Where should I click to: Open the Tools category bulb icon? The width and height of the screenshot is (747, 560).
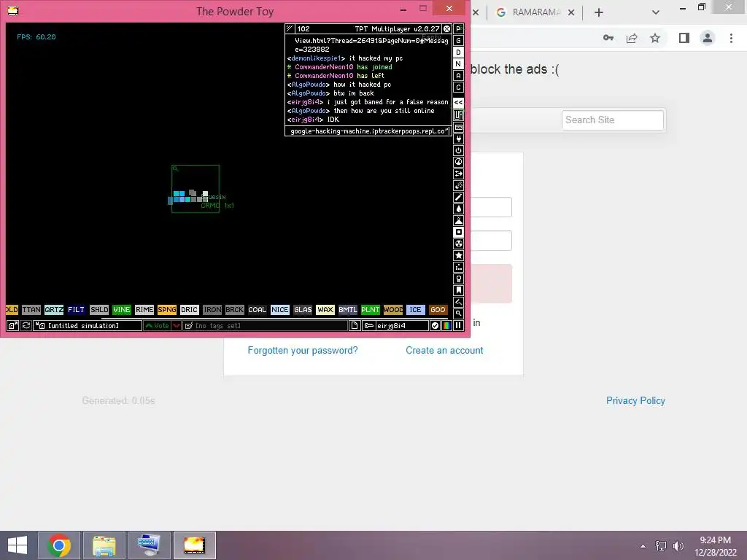458,279
